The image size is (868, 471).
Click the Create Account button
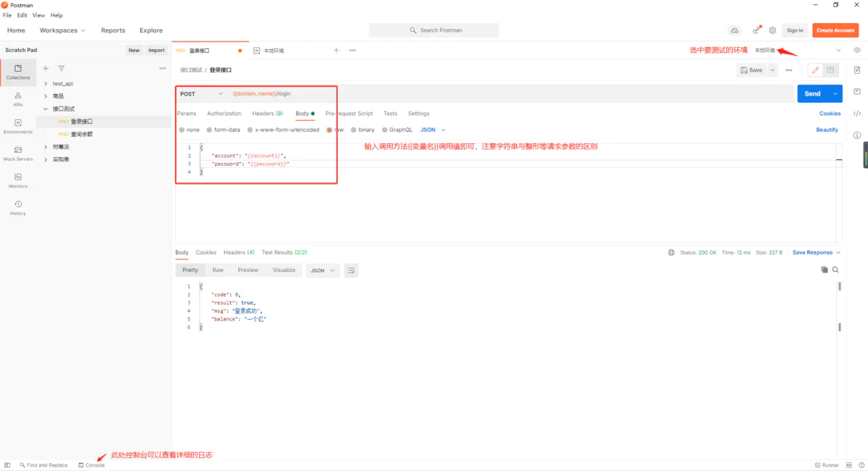pyautogui.click(x=835, y=30)
